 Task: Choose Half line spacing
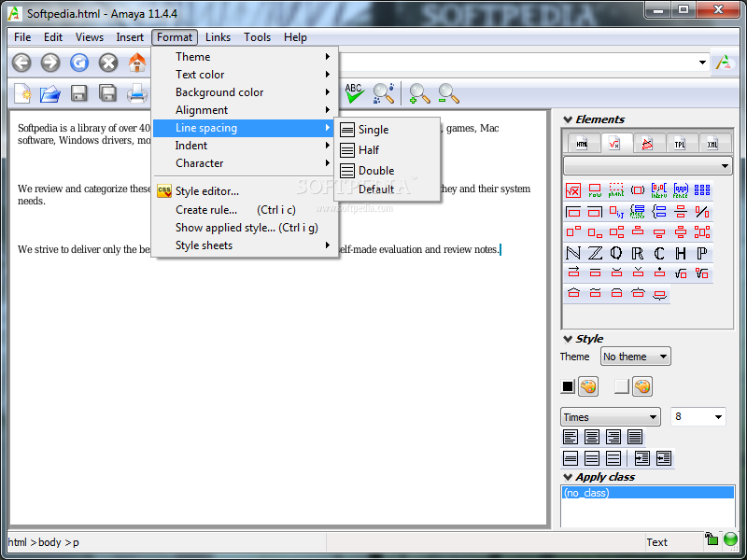[x=387, y=150]
